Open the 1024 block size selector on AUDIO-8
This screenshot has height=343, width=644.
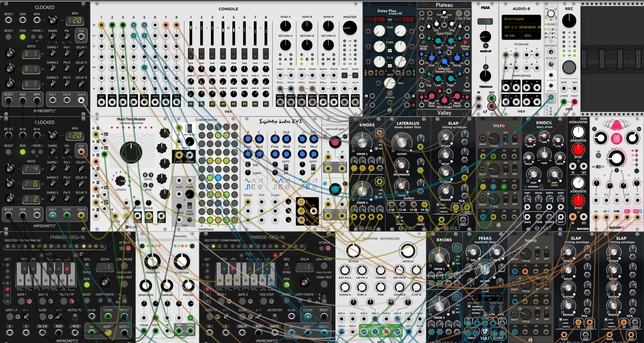coord(531,36)
